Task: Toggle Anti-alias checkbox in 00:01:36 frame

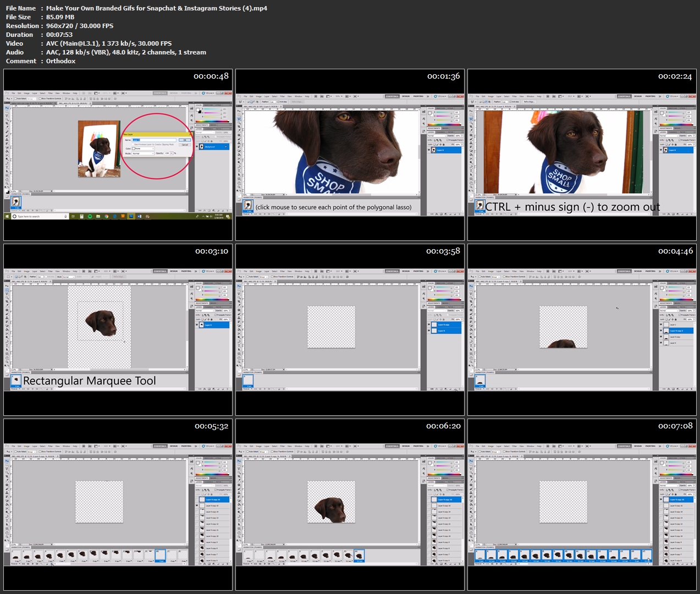Action: 279,102
